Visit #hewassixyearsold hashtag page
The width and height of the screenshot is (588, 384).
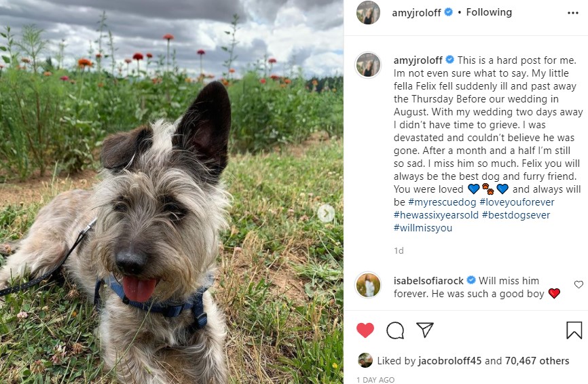tap(436, 215)
